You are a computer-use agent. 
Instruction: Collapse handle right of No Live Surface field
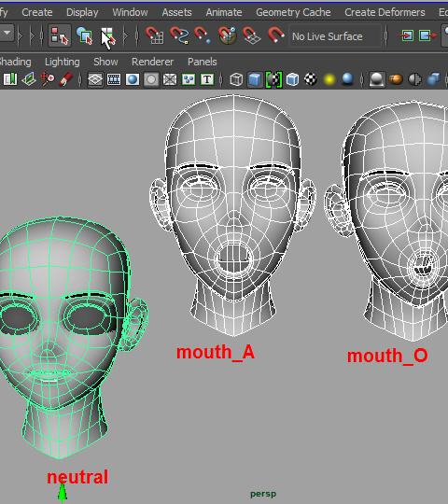coord(386,35)
